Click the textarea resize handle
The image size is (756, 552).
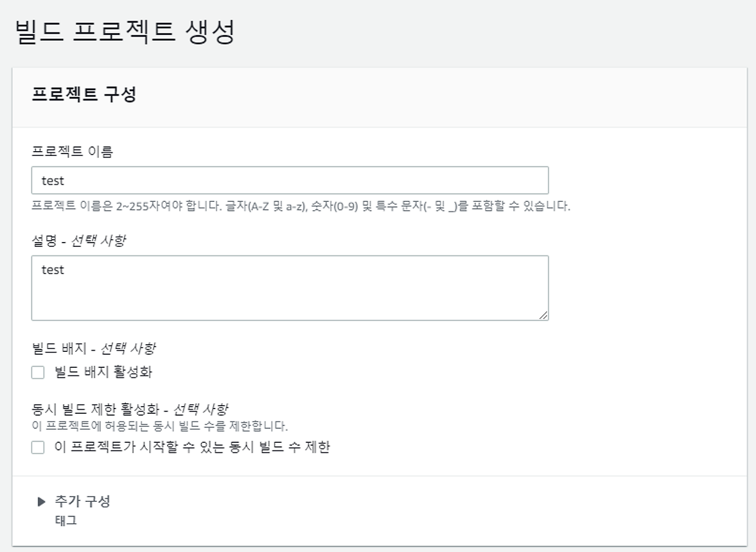(544, 314)
